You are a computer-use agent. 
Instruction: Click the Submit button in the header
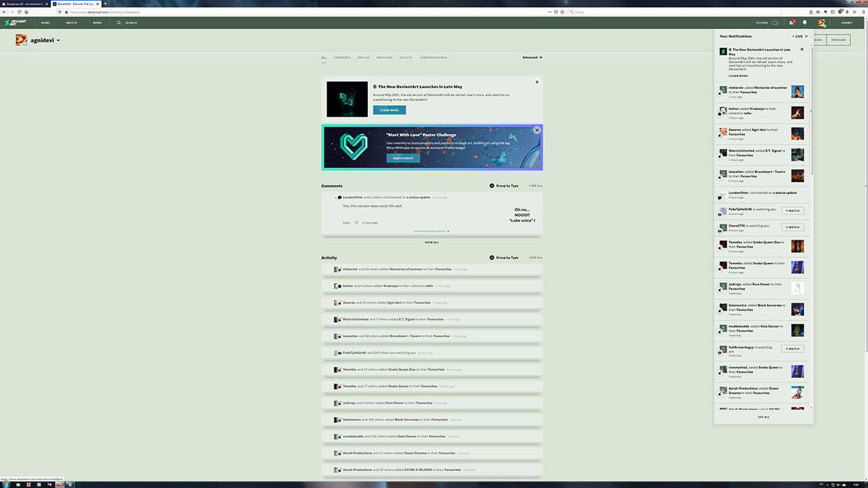pyautogui.click(x=846, y=23)
